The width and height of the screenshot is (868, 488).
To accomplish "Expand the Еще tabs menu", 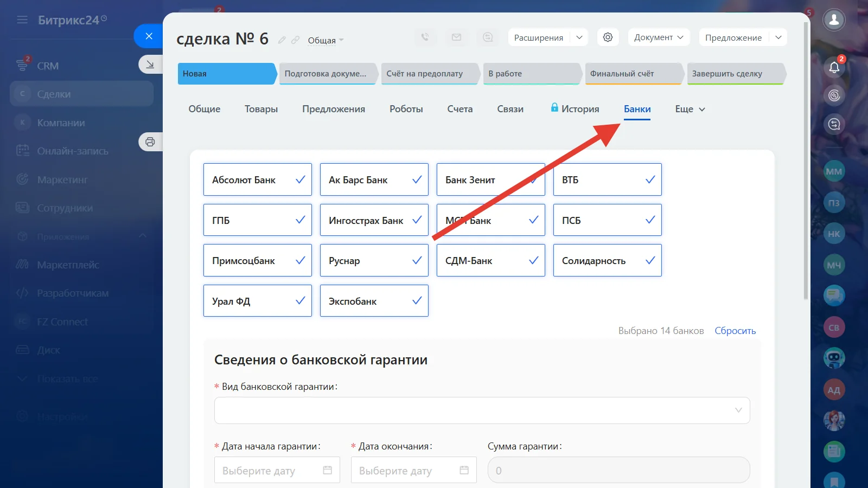I will pos(690,109).
